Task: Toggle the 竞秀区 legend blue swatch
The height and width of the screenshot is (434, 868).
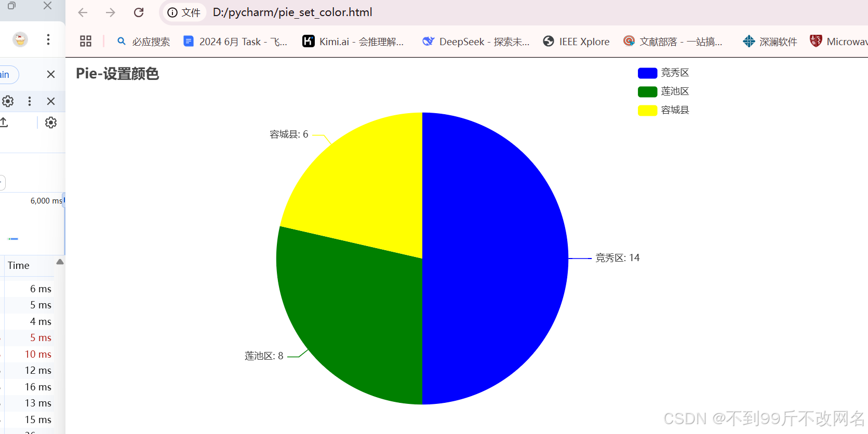Action: pos(647,73)
